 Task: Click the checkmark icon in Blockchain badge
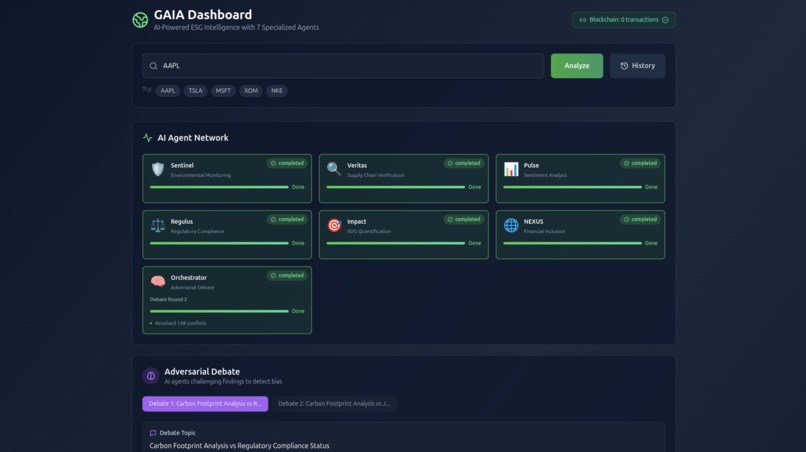click(665, 20)
